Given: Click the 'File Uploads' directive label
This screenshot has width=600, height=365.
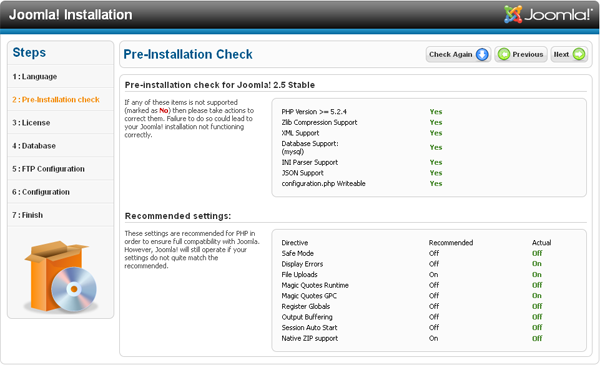Looking at the screenshot, I should (299, 275).
